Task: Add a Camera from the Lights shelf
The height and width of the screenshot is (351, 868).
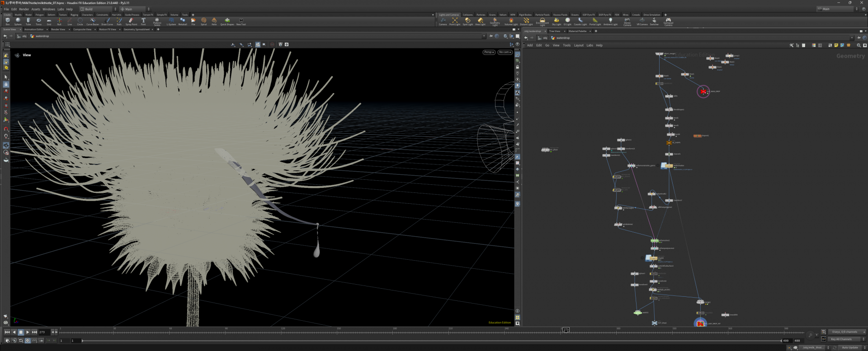Action: coord(443,21)
